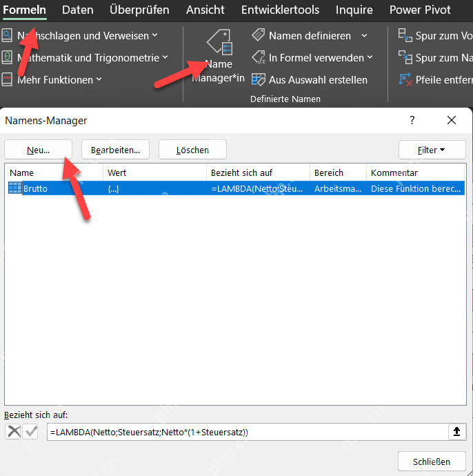Open the Formeln ribbon tab
Image resolution: width=473 pixels, height=476 pixels.
[25, 10]
